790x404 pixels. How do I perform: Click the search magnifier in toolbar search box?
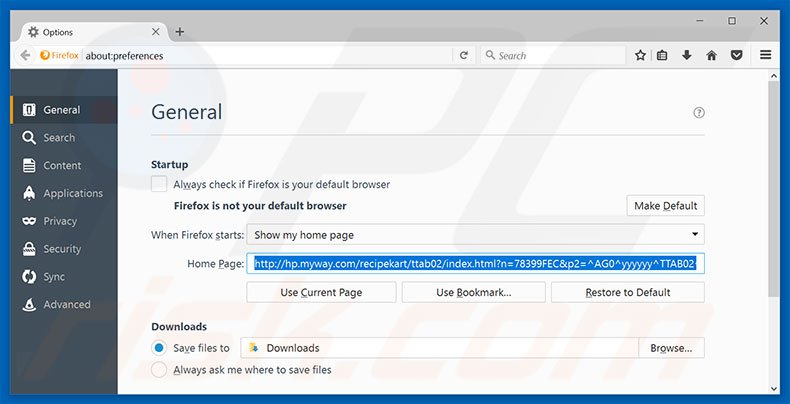click(490, 55)
